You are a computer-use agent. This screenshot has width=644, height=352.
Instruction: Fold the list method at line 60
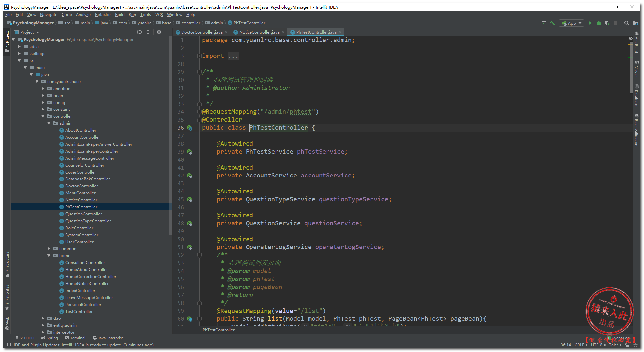point(199,319)
